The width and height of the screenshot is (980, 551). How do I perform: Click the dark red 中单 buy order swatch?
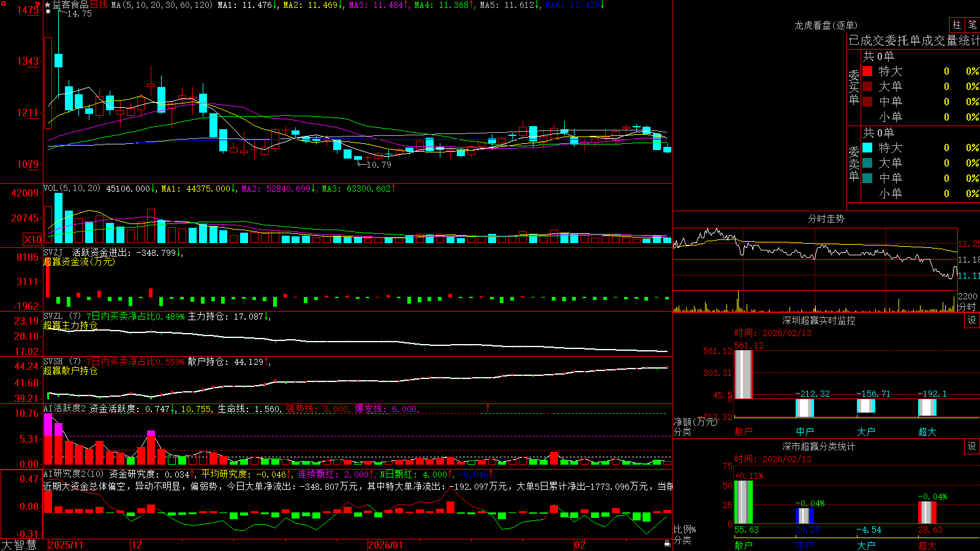pyautogui.click(x=867, y=102)
